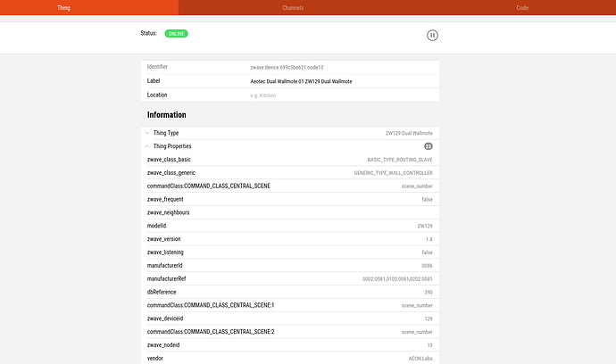Collapse the Thing Properties section chevron
Viewport: 616px width, 364px height.
tap(147, 146)
